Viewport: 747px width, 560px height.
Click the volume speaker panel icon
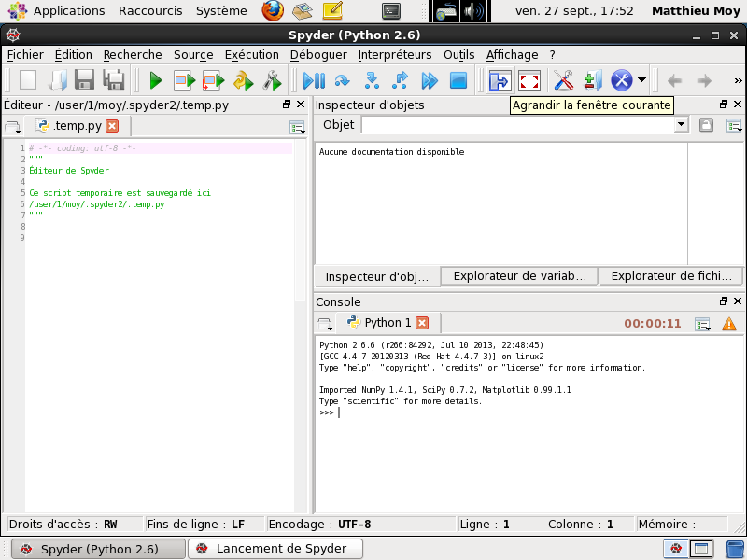474,11
